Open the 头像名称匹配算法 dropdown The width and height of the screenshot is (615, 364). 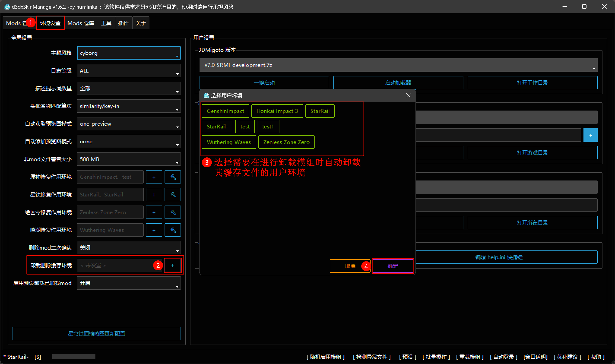[x=129, y=106]
